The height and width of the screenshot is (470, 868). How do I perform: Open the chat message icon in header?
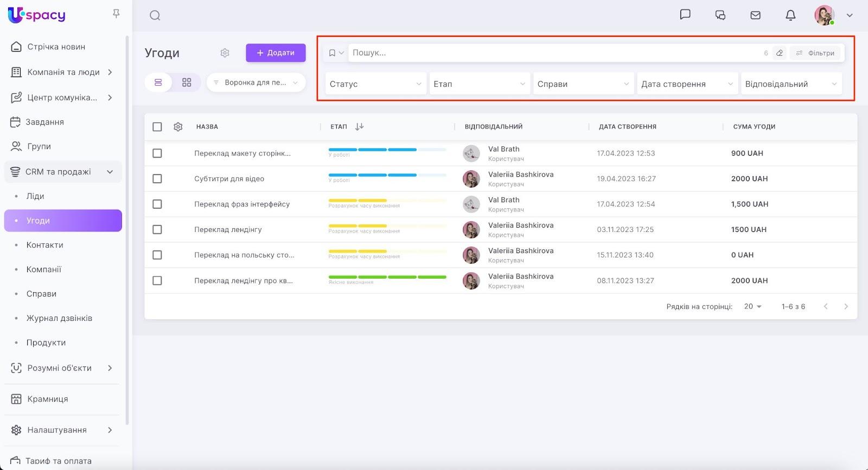[x=685, y=15]
